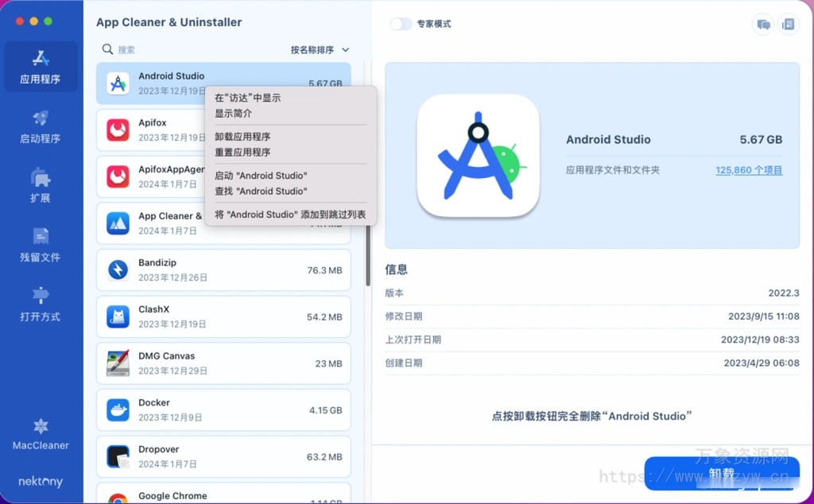The image size is (814, 504).
Task: Launch MacCleaner from the sidebar
Action: click(41, 434)
